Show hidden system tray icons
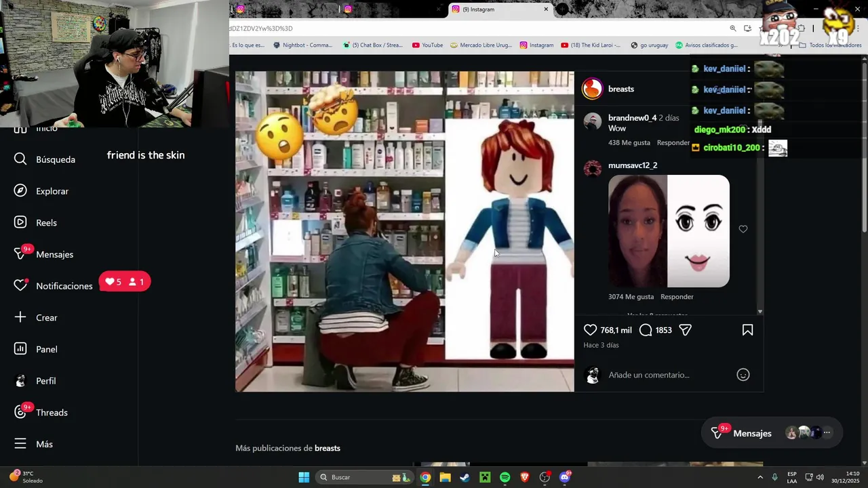This screenshot has width=868, height=488. click(759, 477)
